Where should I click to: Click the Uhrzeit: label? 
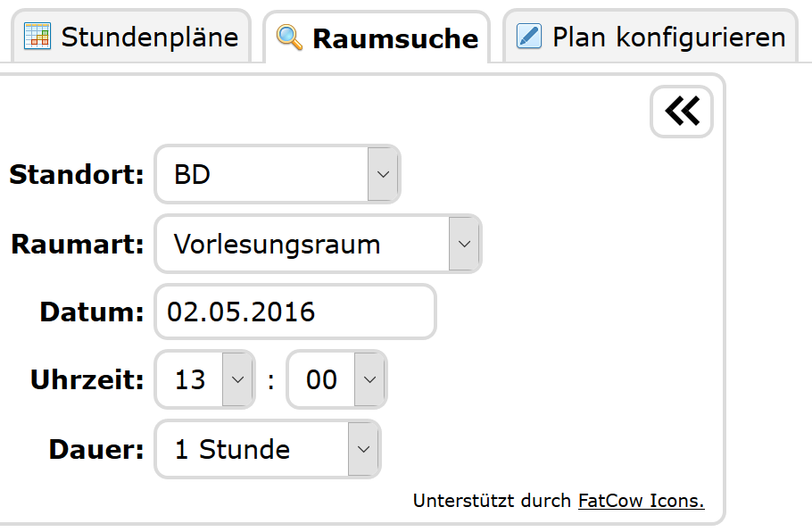[87, 379]
